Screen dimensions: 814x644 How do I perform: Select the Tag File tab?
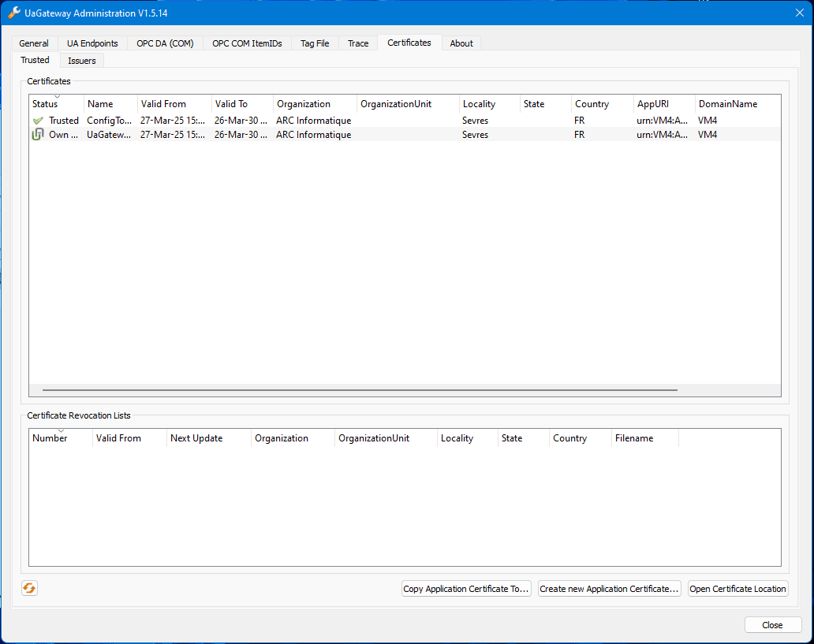315,43
